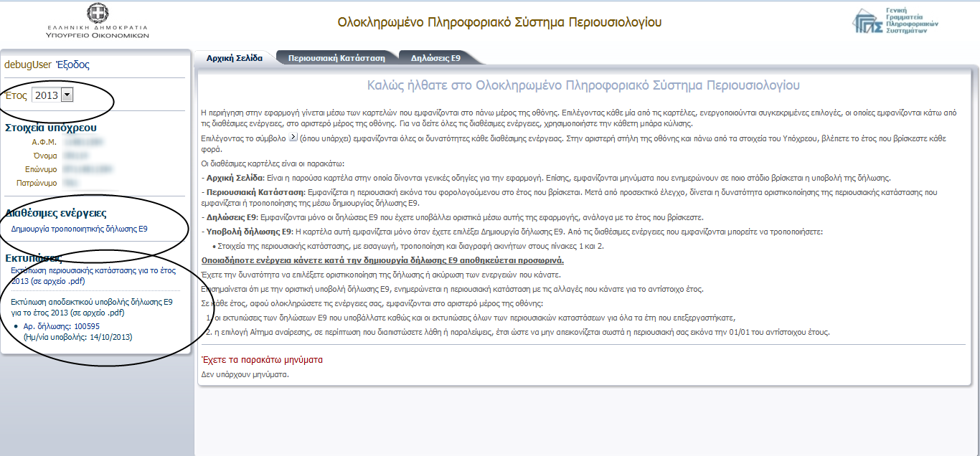
Task: Print περιουσιακής κατάστασης for 2013 as PDF
Action: tap(93, 275)
